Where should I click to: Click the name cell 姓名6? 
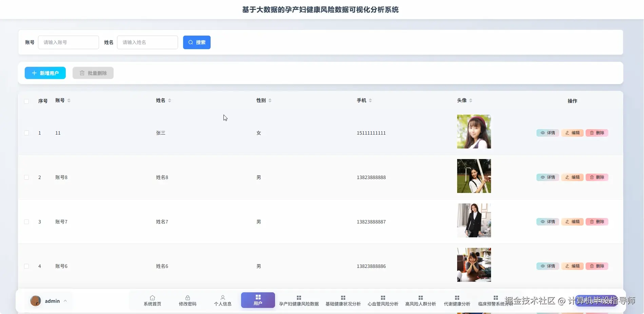pyautogui.click(x=162, y=266)
